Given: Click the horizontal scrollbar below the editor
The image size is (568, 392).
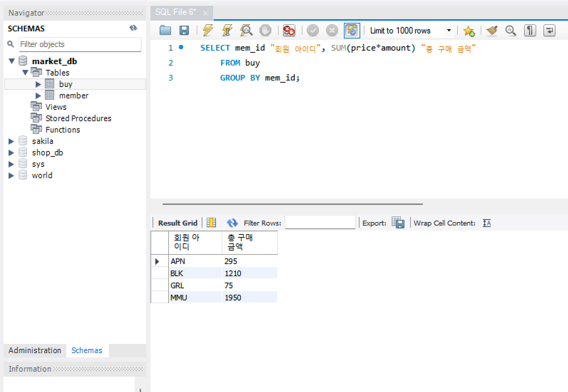Looking at the screenshot, I should coord(293,204).
